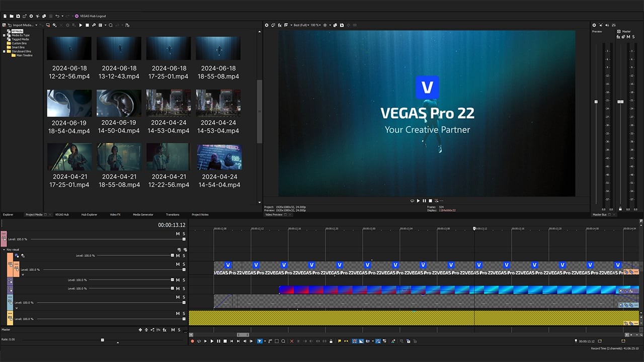Screen dimensions: 644x362
Task: Mute the Master track in the track header
Action: tap(173, 330)
